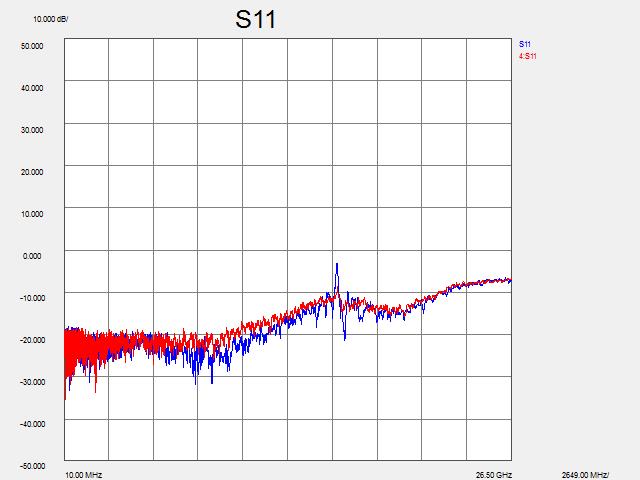Click the 26.50 GHz stop frequency label
The width and height of the screenshot is (640, 480).
point(493,475)
